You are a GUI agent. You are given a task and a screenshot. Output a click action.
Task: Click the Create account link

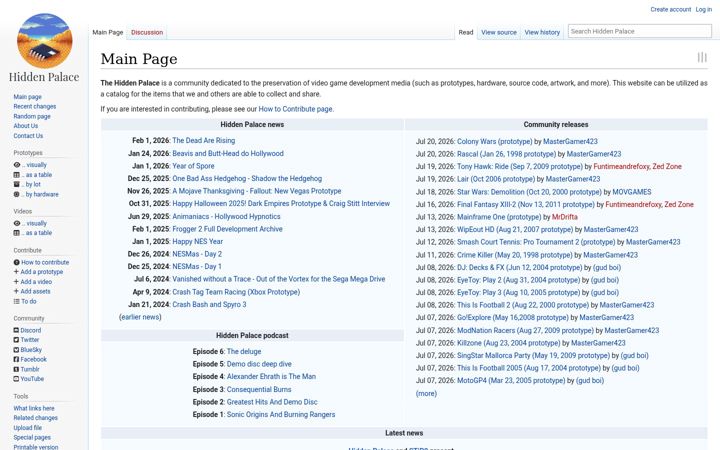670,9
